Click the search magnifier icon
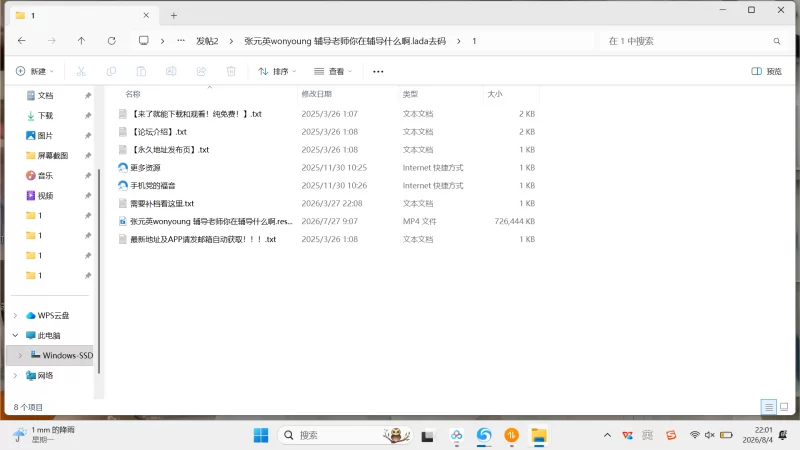Image resolution: width=800 pixels, height=450 pixels. tap(777, 41)
